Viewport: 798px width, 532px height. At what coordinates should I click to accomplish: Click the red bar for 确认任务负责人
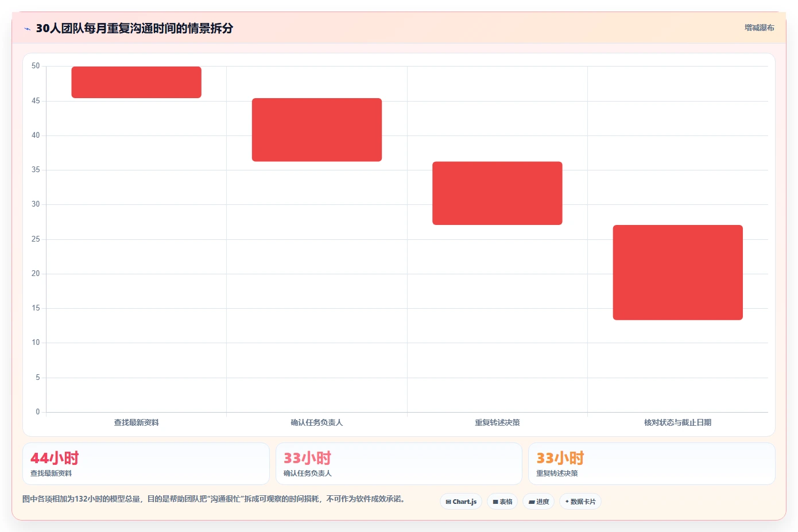[x=317, y=130]
